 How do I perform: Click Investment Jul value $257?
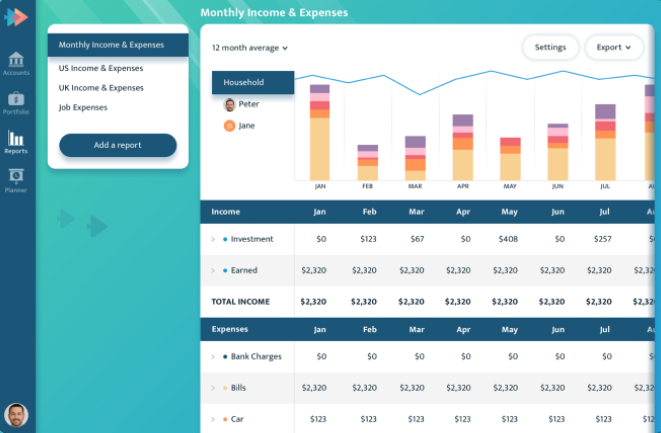(602, 239)
